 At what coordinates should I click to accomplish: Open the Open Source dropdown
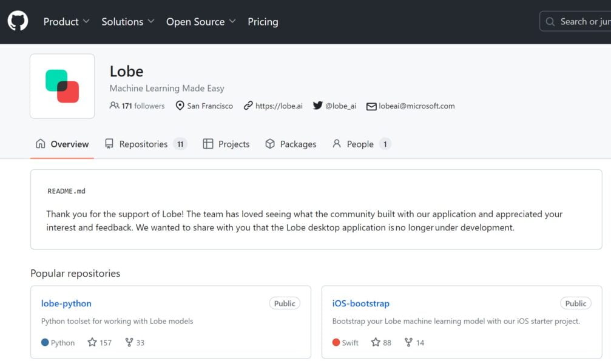pos(201,22)
